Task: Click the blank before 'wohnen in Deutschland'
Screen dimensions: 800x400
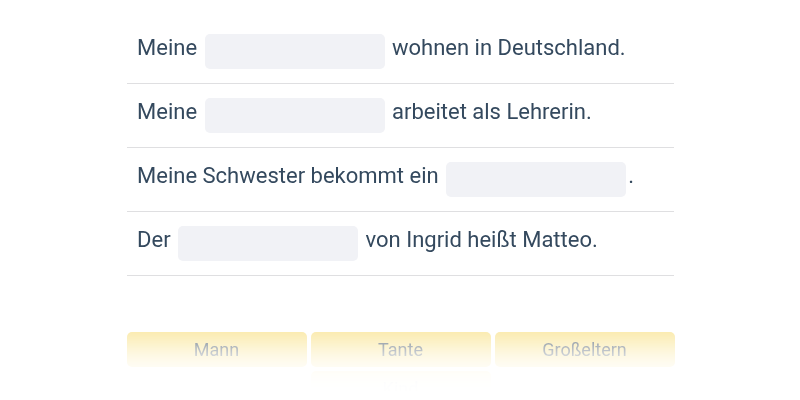Action: [295, 51]
